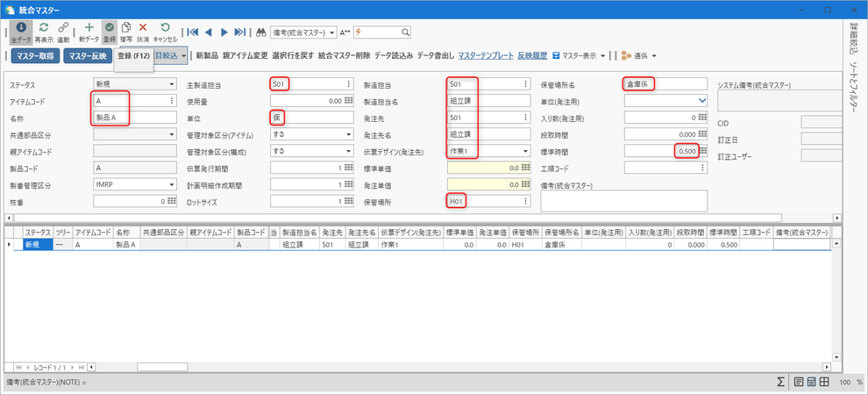Click the 連動 link icon
The height and width of the screenshot is (395, 868).
coord(63,27)
